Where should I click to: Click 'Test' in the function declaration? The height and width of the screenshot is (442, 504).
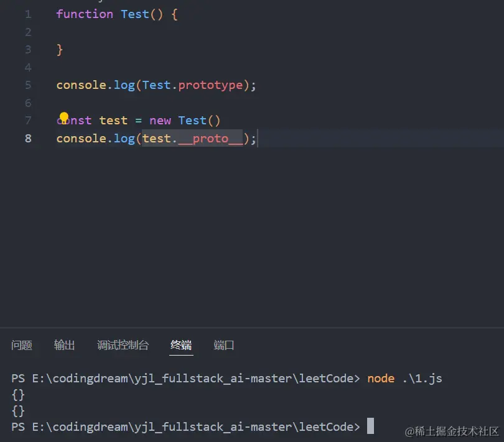(x=135, y=14)
